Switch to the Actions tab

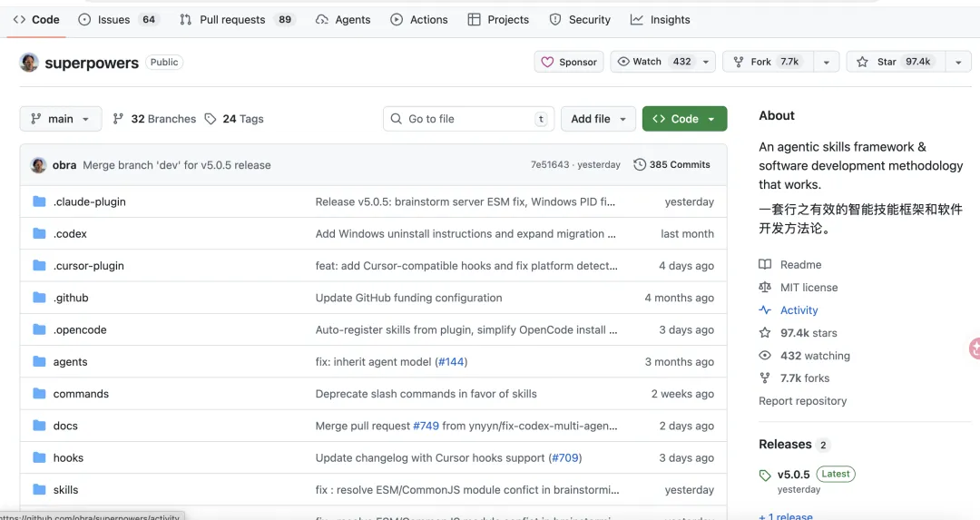click(418, 19)
